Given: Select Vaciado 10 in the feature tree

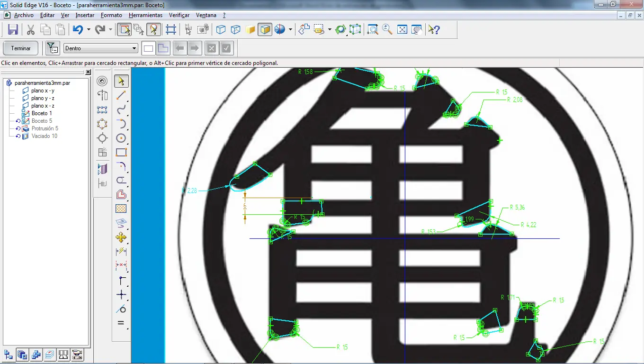Looking at the screenshot, I should pos(45,136).
